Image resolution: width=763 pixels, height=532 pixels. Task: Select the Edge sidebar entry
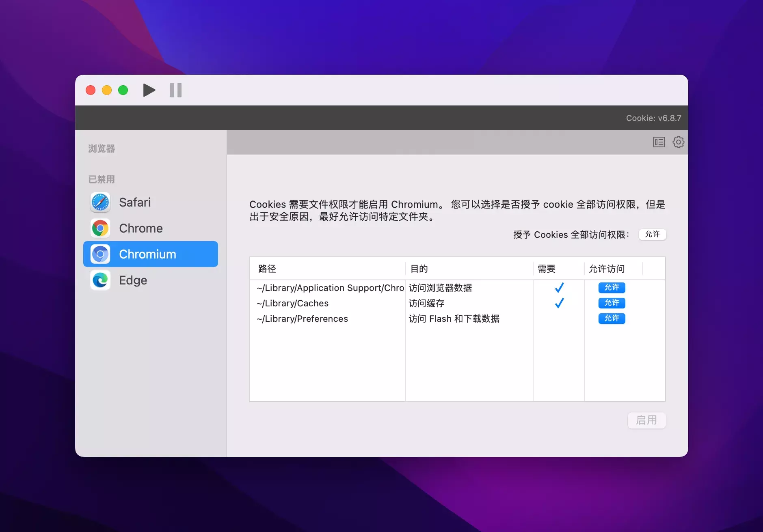pos(133,280)
